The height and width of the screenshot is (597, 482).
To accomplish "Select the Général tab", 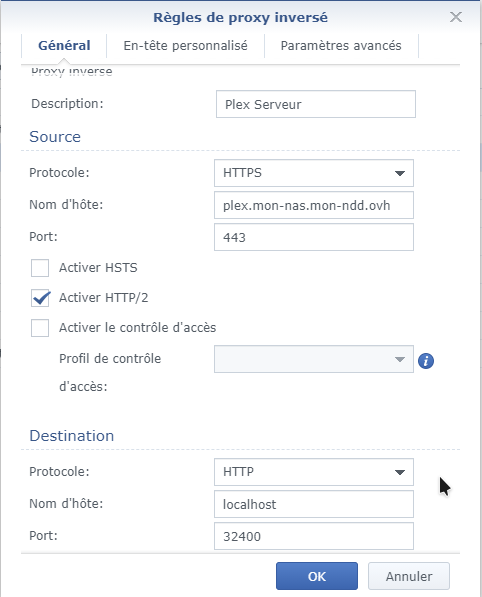I will click(x=64, y=46).
